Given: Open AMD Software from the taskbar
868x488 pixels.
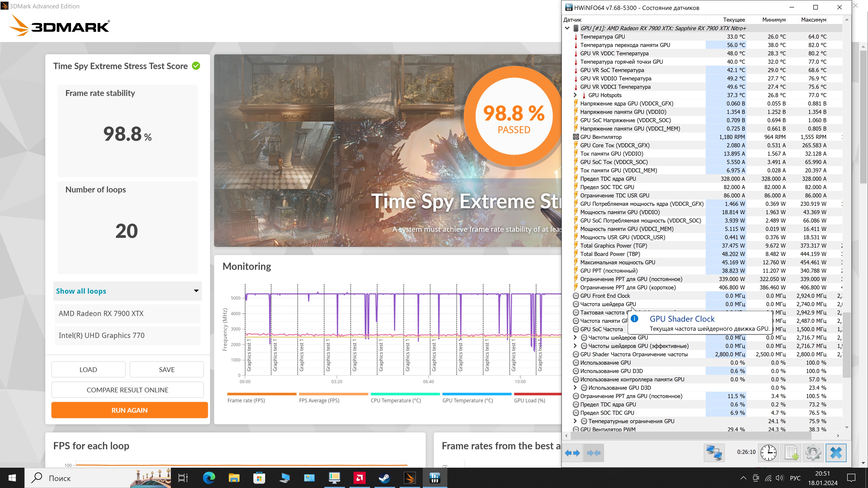Looking at the screenshot, I should coord(360,478).
